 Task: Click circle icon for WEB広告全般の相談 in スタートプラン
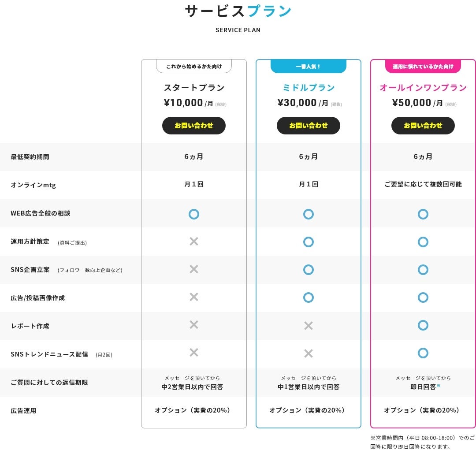(x=194, y=214)
